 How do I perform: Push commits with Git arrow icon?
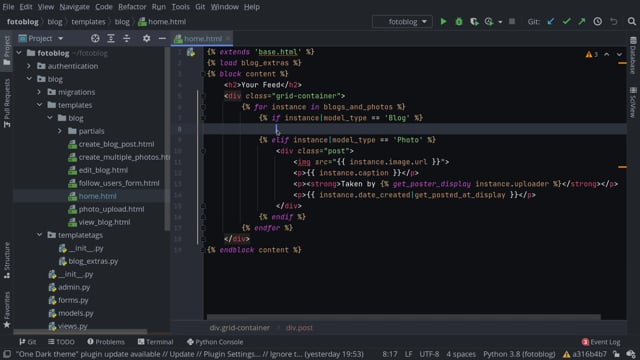[582, 21]
